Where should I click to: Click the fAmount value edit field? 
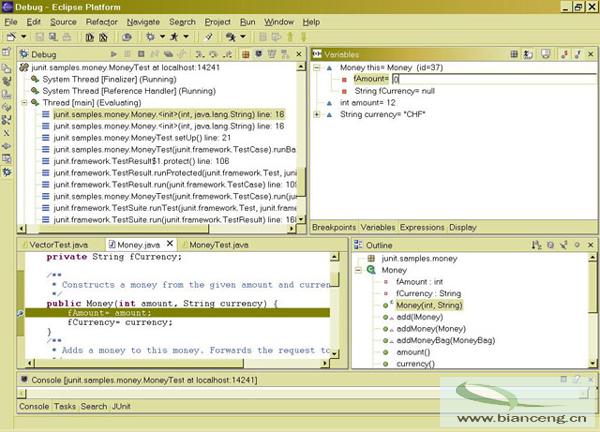tap(494, 79)
